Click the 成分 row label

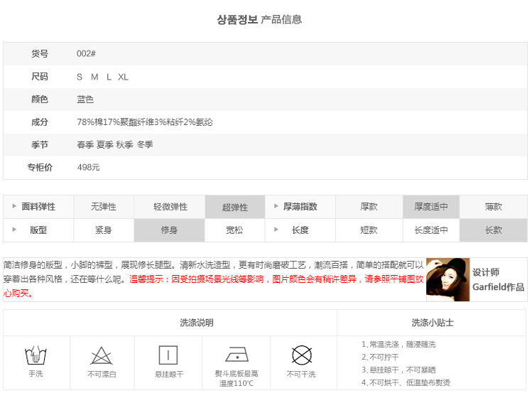40,122
